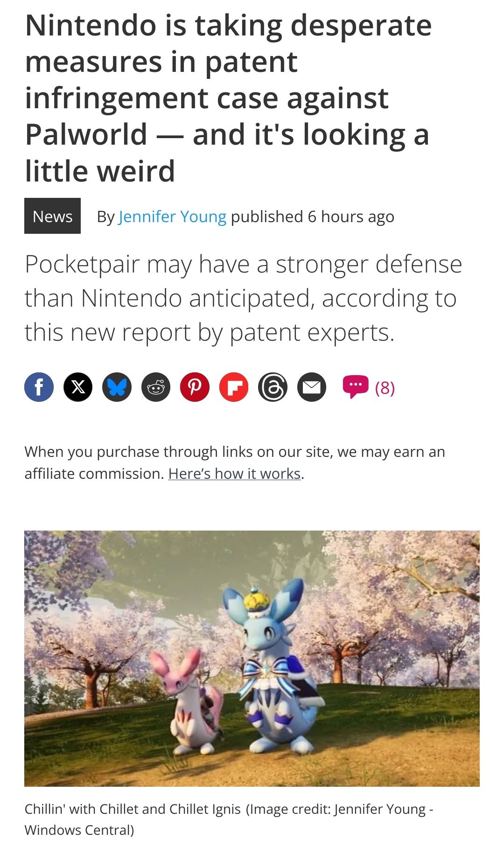Click the "published 6 hours ago" timestamp
The image size is (504, 853).
click(x=312, y=217)
